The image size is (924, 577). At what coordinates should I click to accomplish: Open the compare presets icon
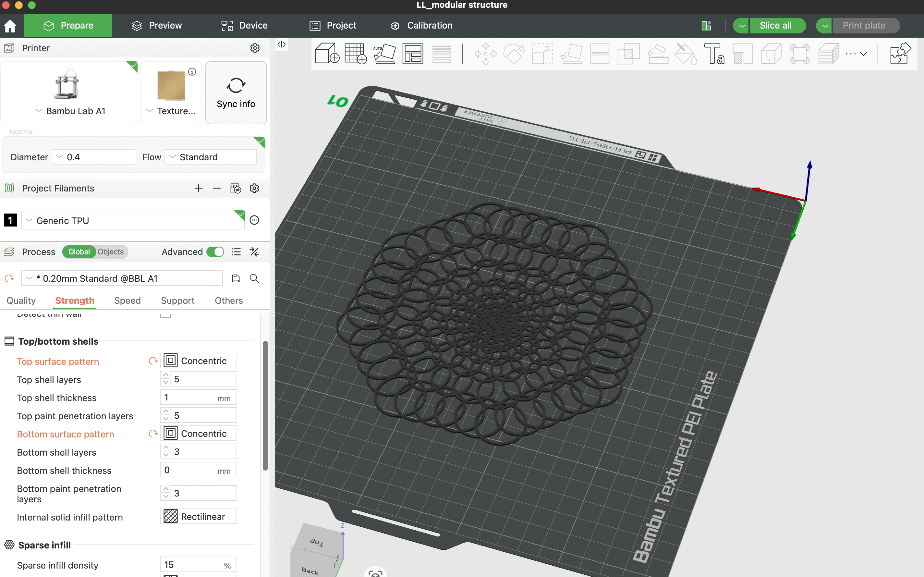254,252
